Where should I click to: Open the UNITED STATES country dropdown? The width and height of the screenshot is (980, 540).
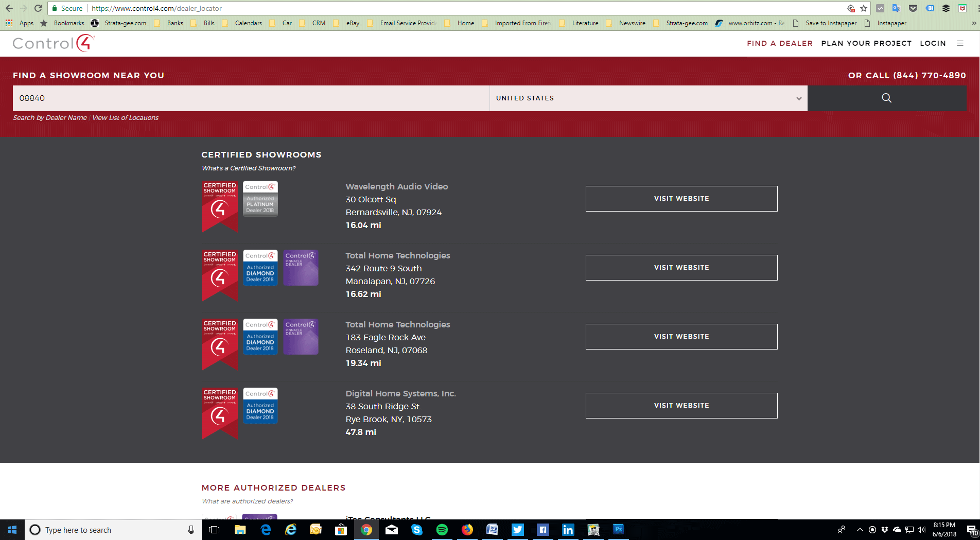[649, 98]
